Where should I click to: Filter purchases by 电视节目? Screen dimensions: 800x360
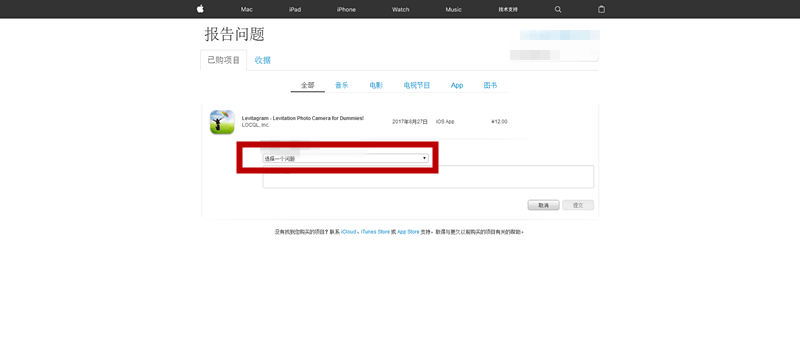417,85
